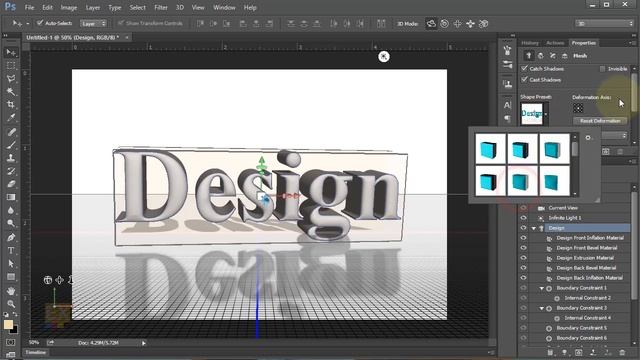Open Auto-Select Layer dropdown

93,23
